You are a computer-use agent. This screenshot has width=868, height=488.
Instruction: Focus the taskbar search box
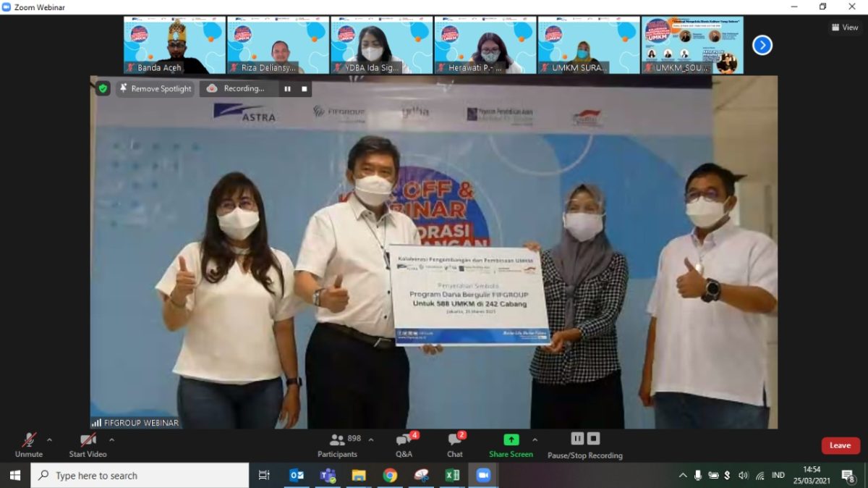click(140, 476)
